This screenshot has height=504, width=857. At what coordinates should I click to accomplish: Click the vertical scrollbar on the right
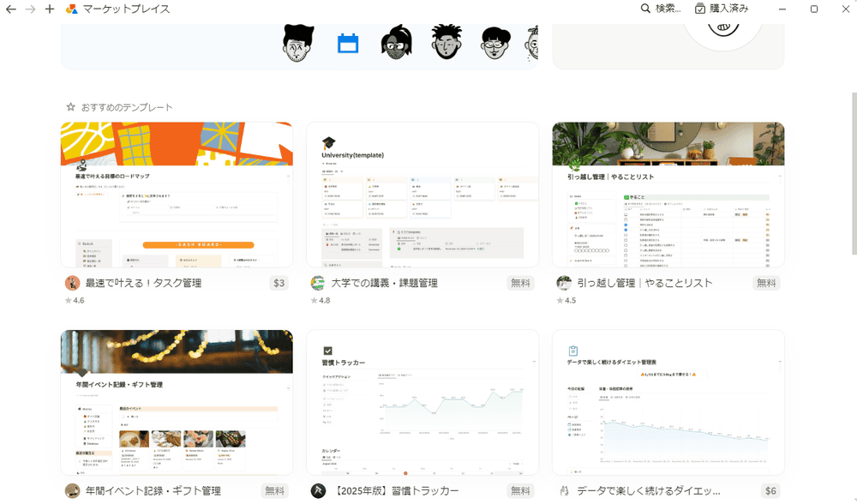coord(853,171)
